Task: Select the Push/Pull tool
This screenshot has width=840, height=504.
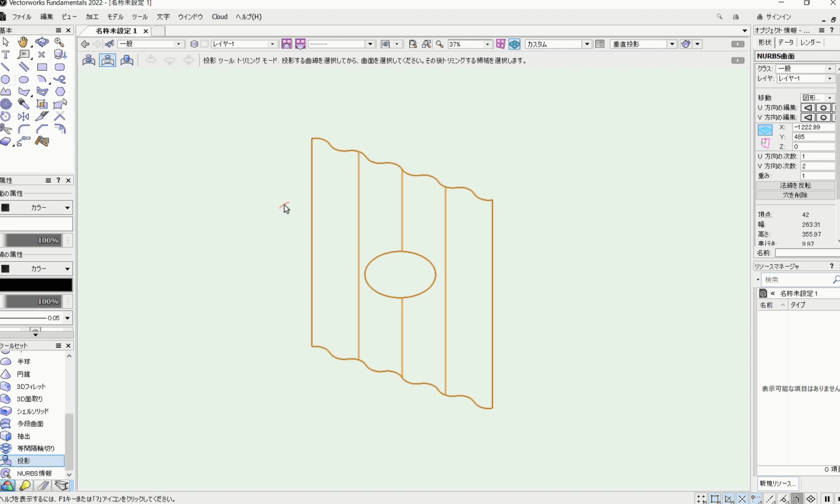Action: click(60, 55)
